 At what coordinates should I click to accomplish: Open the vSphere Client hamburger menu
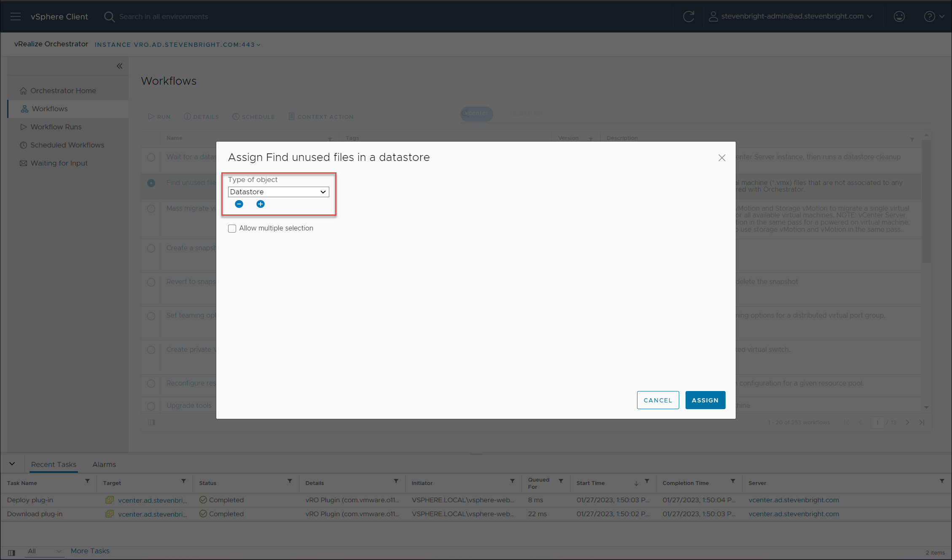point(16,16)
